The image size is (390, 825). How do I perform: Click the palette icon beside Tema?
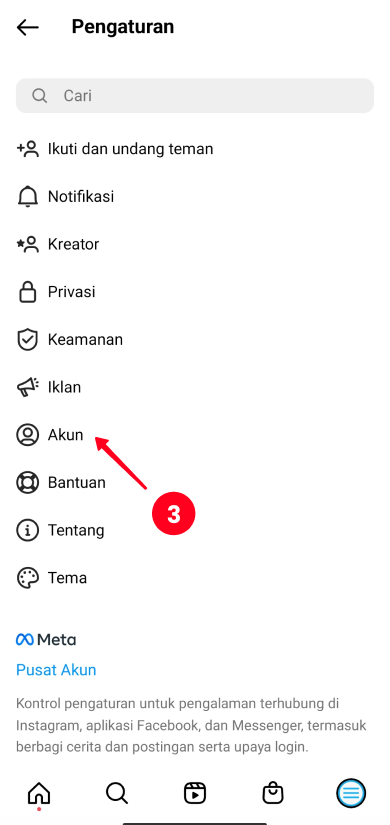pyautogui.click(x=27, y=578)
